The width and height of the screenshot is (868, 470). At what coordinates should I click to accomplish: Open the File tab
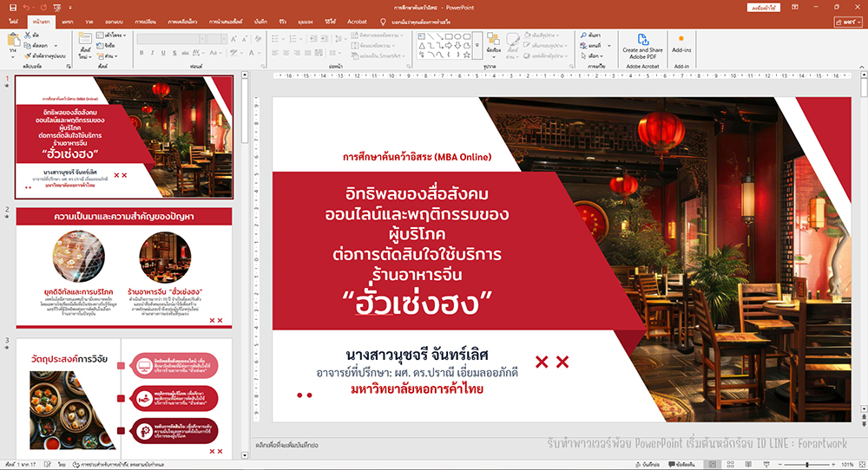(14, 22)
